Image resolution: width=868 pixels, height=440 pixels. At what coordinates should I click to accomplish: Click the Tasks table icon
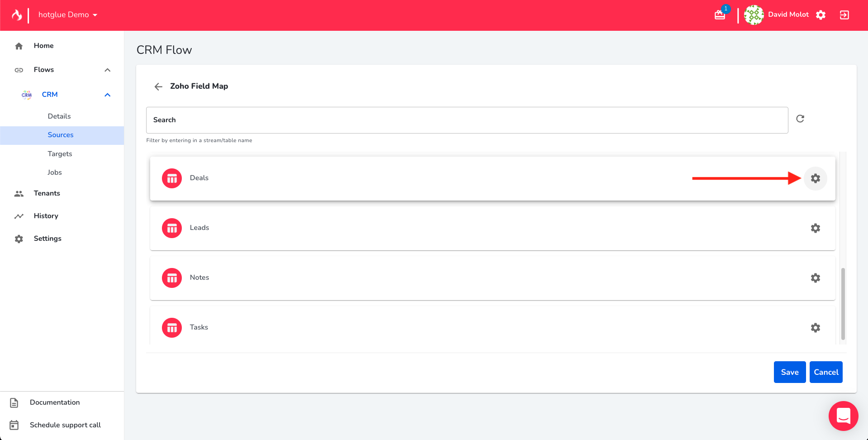(x=172, y=328)
